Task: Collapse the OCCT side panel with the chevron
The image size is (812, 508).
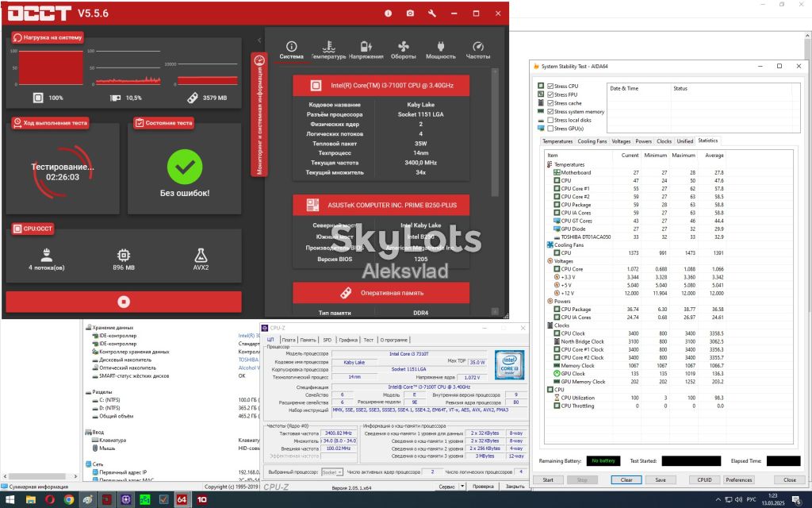Action: click(x=259, y=40)
